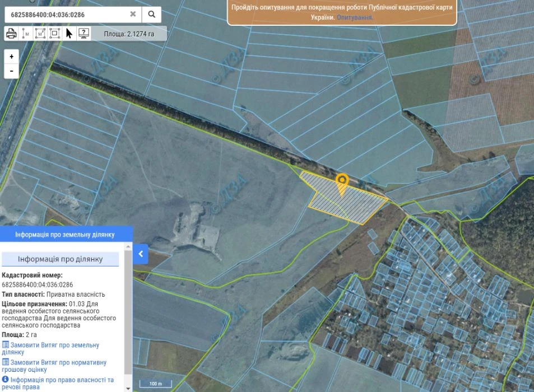This screenshot has width=534, height=392.
Task: Open Замовити Витяг про нормативну грошову оцінку
Action: click(x=54, y=366)
